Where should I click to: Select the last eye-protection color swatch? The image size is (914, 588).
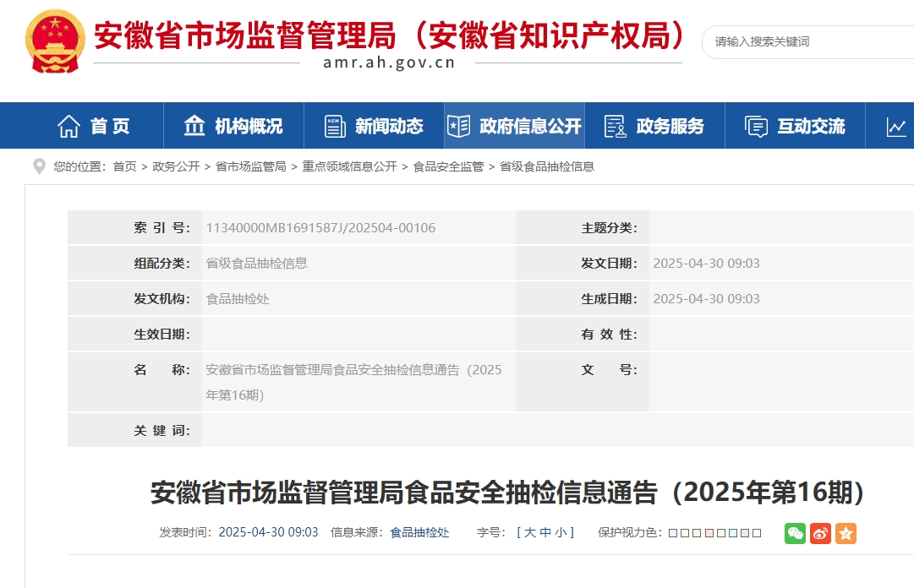point(757,533)
